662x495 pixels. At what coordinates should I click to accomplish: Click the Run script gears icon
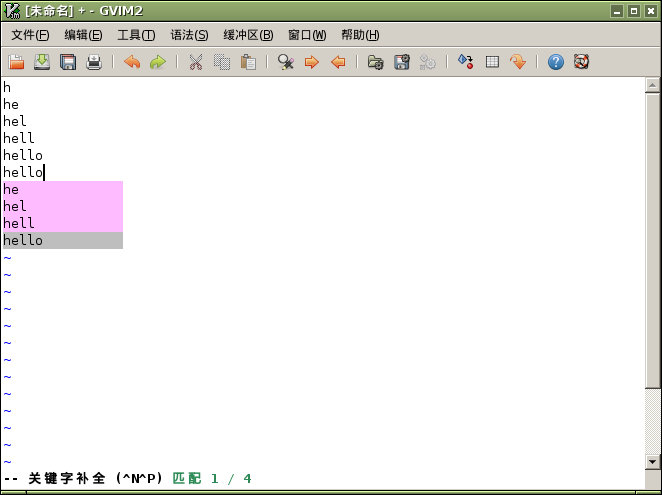click(x=428, y=62)
